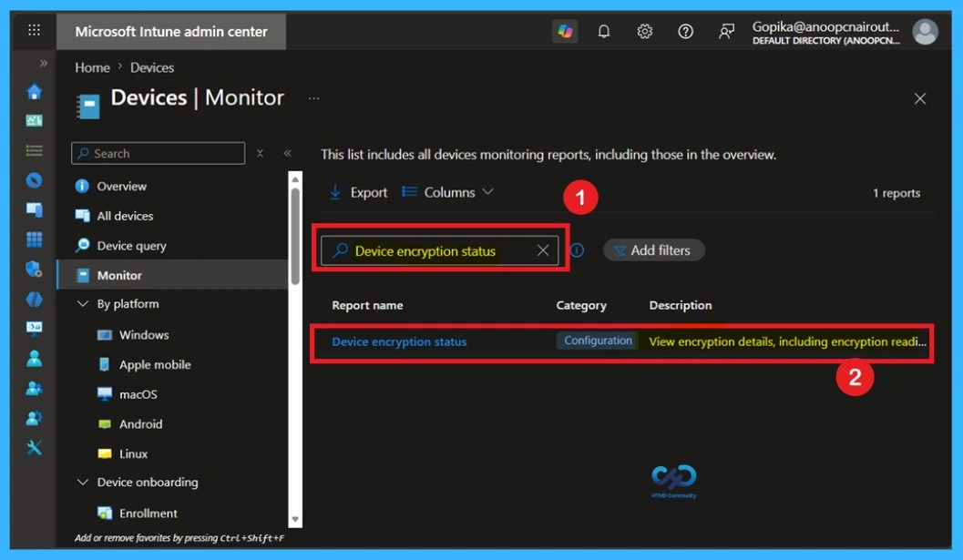Expand the left rail with double chevron
963x560 pixels.
click(x=43, y=63)
